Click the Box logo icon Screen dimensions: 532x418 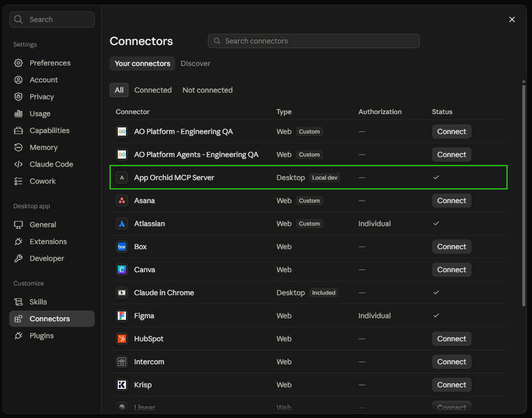click(122, 247)
